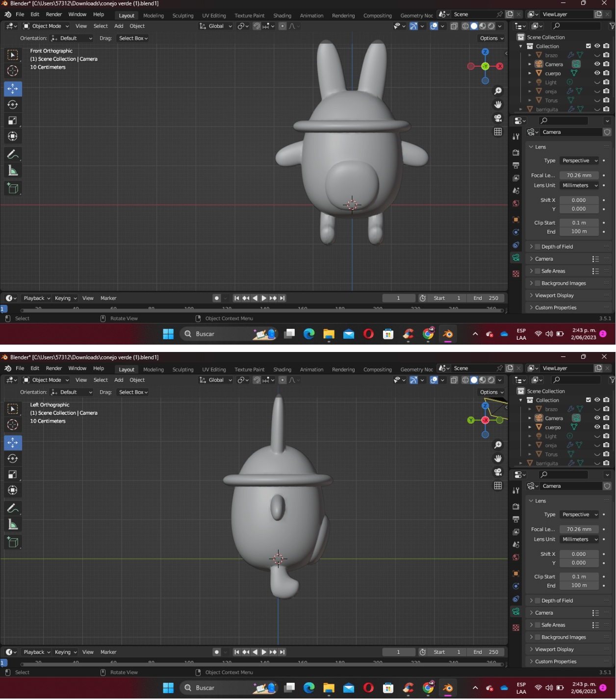Enable Depth of Field checkbox in Left-view window
The width and height of the screenshot is (616, 700).
coord(538,601)
